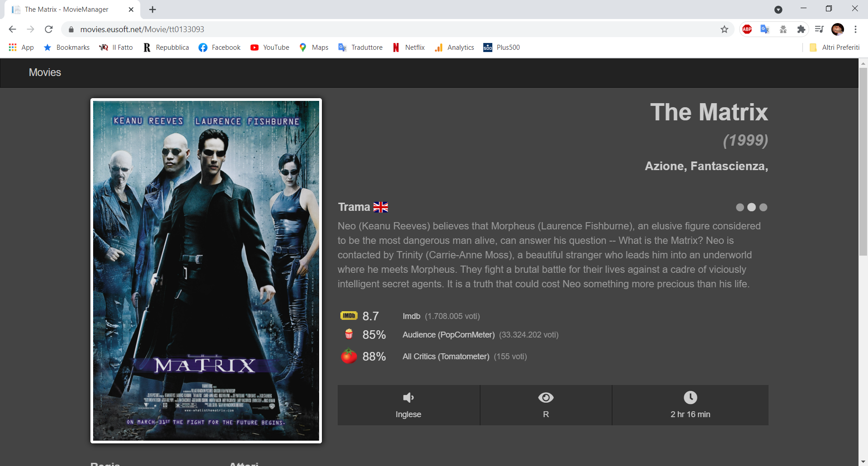The width and height of the screenshot is (868, 466).
Task: Bookmark this page with the star icon
Action: coord(725,29)
